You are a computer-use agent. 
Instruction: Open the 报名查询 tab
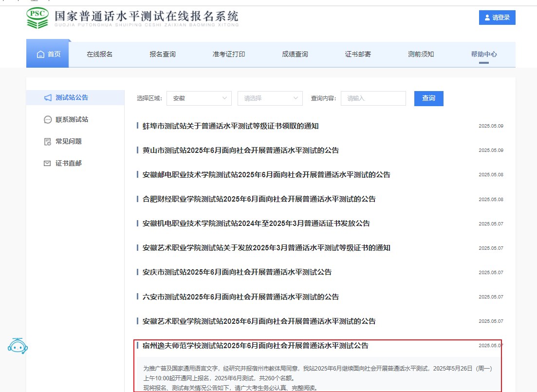pos(163,54)
